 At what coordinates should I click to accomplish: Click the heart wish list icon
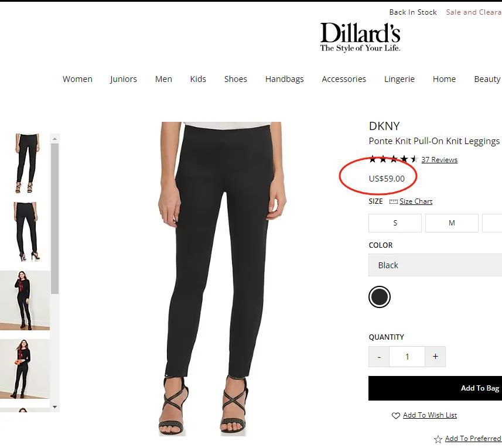(x=396, y=415)
